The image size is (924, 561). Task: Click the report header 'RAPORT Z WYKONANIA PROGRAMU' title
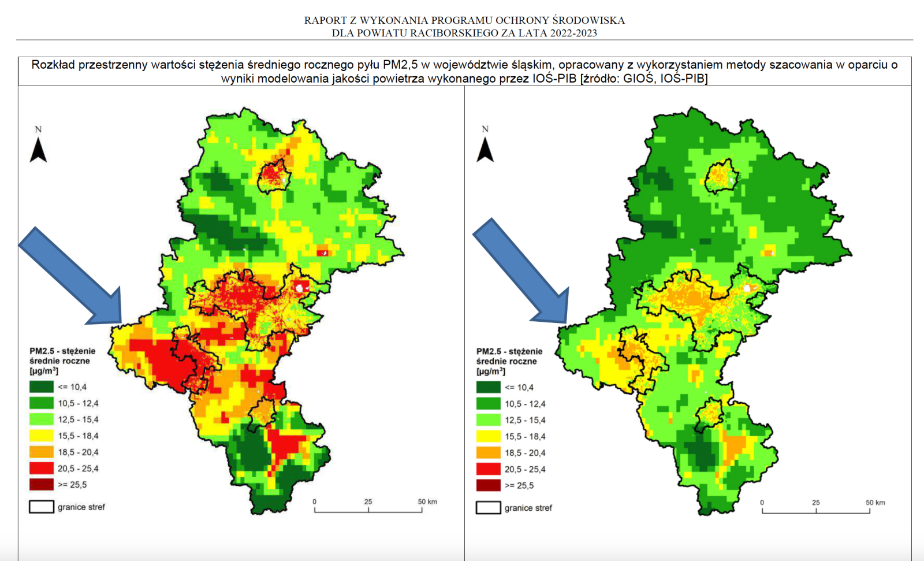click(x=464, y=20)
